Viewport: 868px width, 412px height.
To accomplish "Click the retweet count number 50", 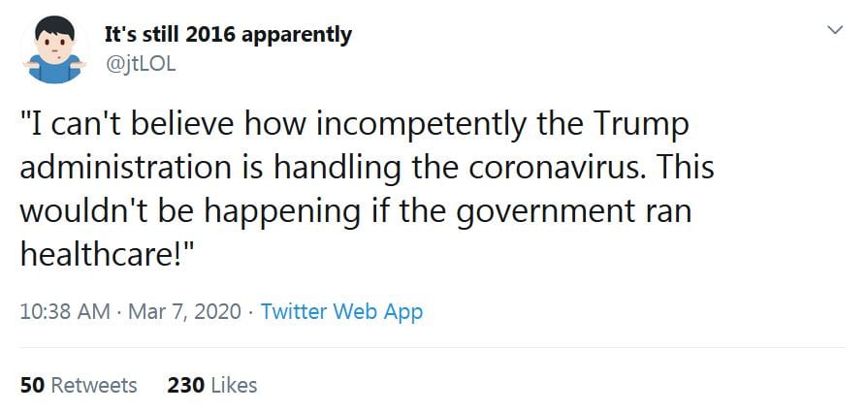I will pos(32,385).
